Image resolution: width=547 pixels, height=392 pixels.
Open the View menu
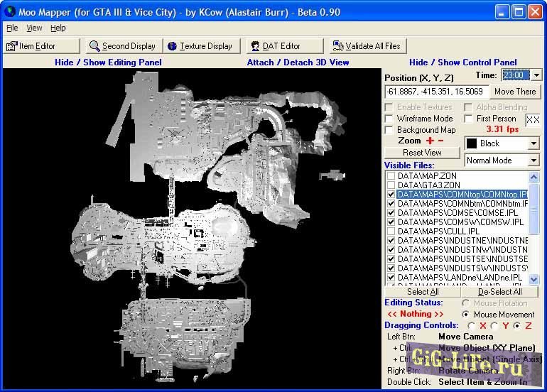[x=34, y=28]
